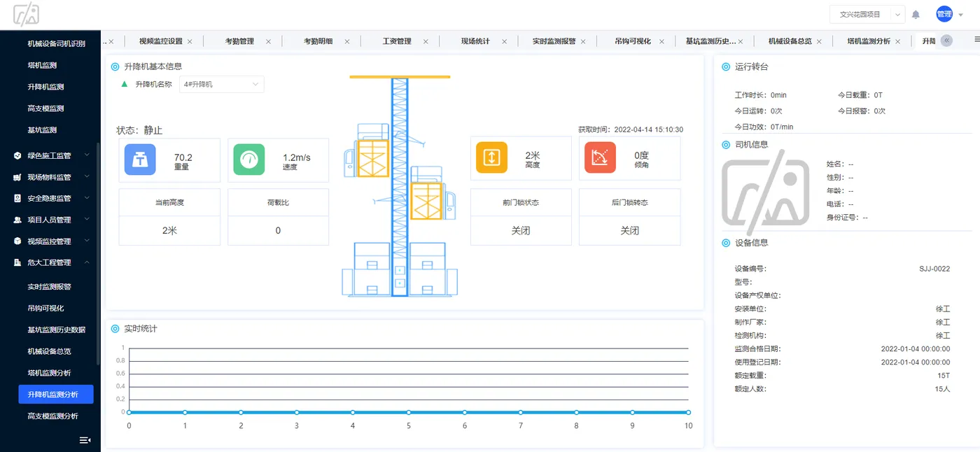The height and width of the screenshot is (452, 980).
Task: Close the 工资管理 tab
Action: (x=426, y=41)
